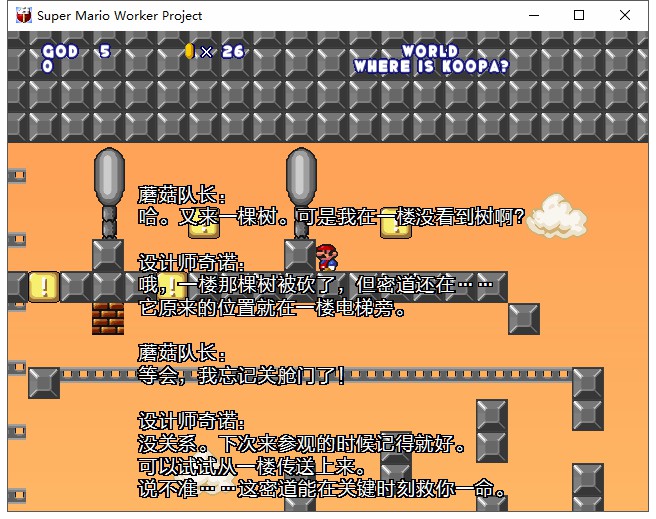Click the line '它原来的位置就在一楼电梯旁。'
This screenshot has height=519, width=656.
tap(272, 308)
